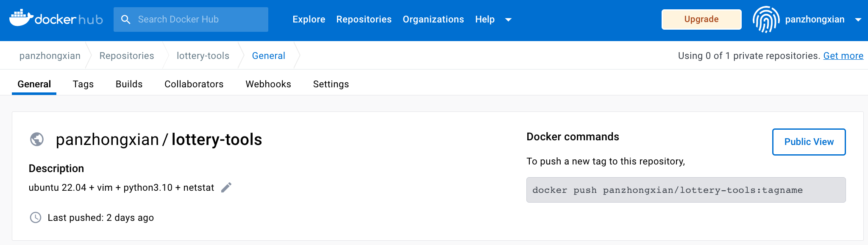Click 'Using 0 of 1 private repositories' text

(749, 56)
